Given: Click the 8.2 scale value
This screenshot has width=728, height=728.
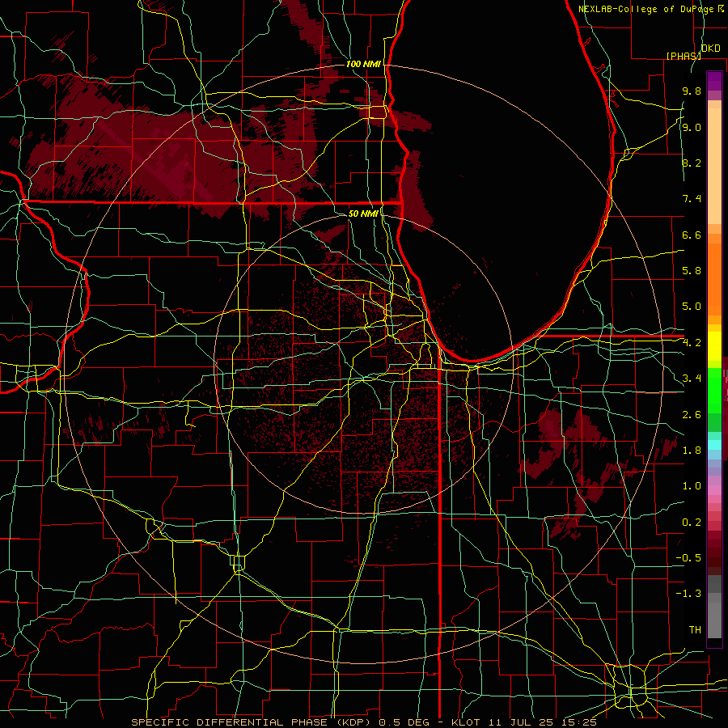Looking at the screenshot, I should [692, 163].
